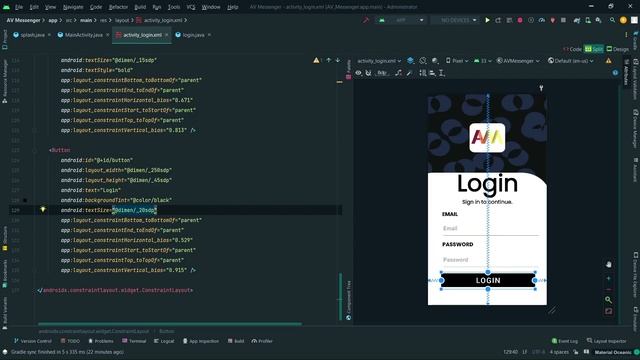Click the Design Surface layers icon

point(410,61)
